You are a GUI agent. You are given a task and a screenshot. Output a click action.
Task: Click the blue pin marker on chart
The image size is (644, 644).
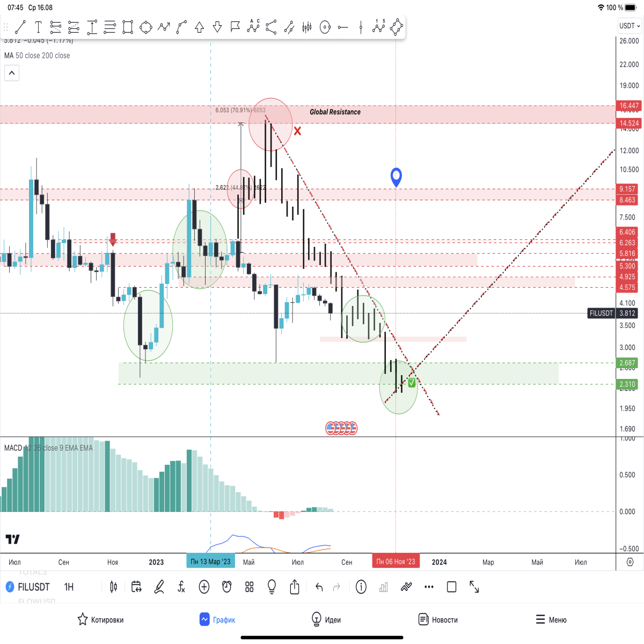(396, 177)
